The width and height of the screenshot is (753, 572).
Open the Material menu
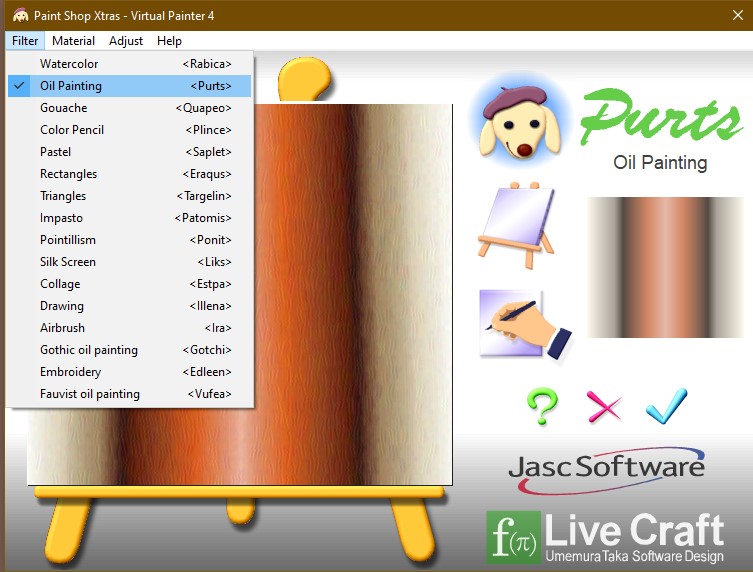tap(73, 41)
